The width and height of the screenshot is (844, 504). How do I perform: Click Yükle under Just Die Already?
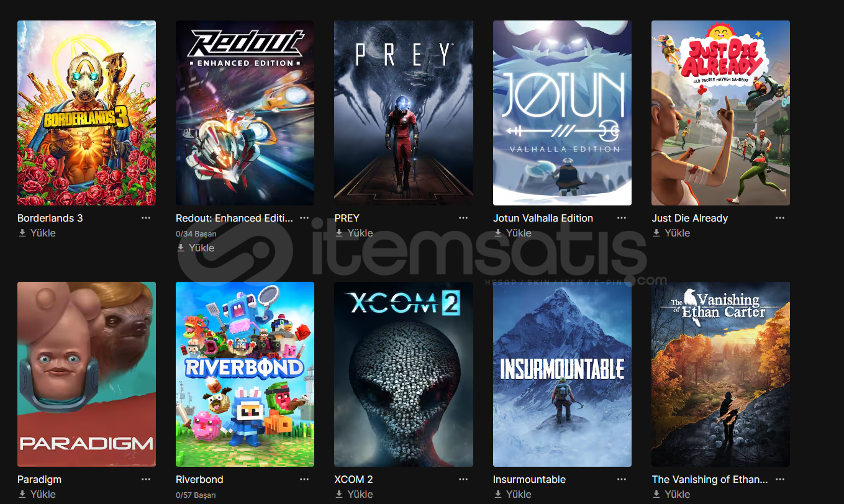point(671,233)
